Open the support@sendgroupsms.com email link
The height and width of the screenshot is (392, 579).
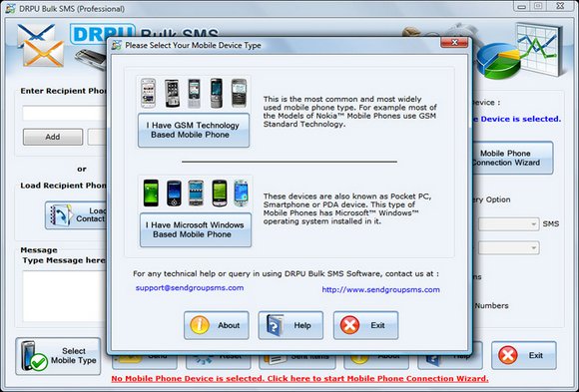point(190,288)
